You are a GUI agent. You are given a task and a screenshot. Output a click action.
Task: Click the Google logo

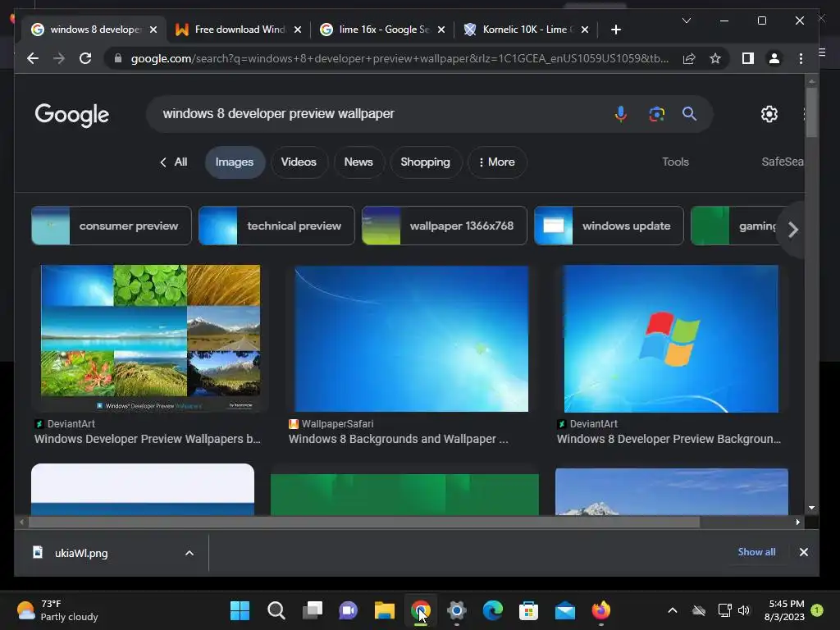point(72,114)
